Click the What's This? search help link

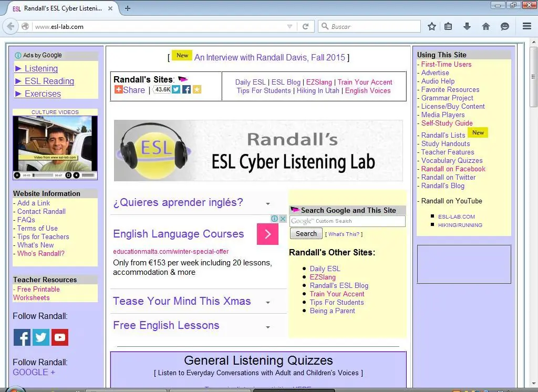point(344,234)
